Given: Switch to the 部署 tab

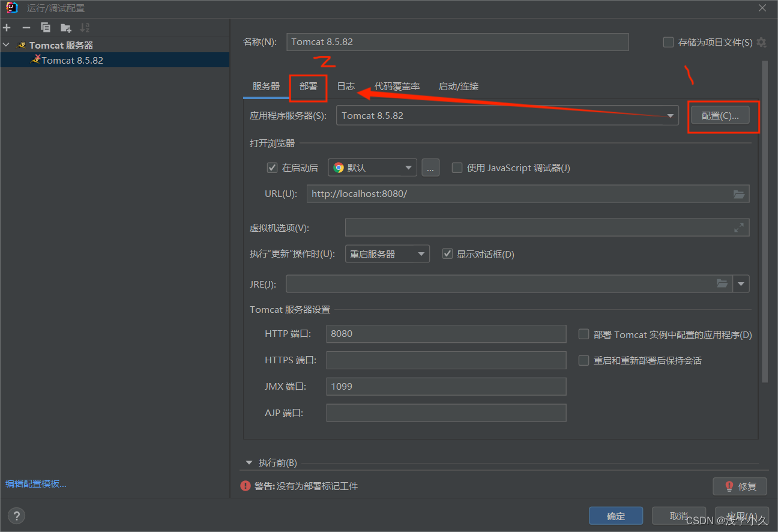Looking at the screenshot, I should coord(309,86).
